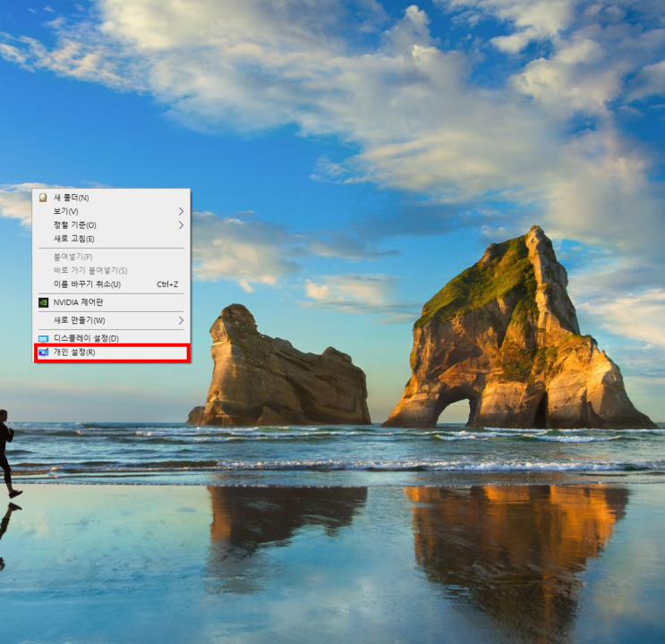The width and height of the screenshot is (665, 644).
Task: Click the greyed 바로 가기 붙여넣기(S) entry
Action: tap(111, 270)
